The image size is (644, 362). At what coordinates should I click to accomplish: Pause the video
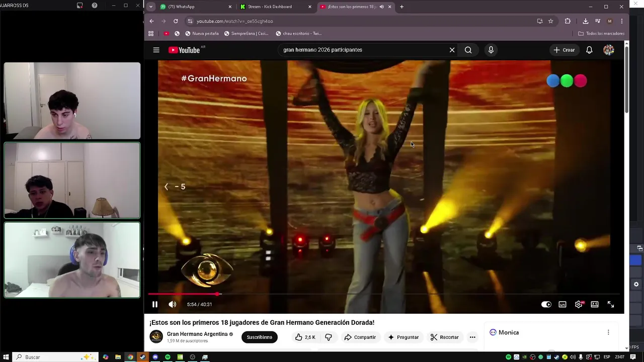[x=155, y=304]
